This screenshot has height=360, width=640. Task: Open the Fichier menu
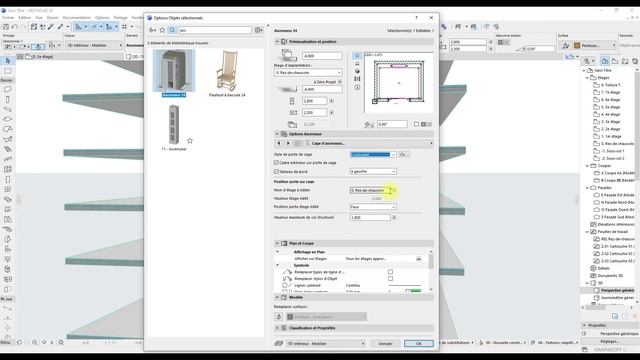[x=8, y=18]
